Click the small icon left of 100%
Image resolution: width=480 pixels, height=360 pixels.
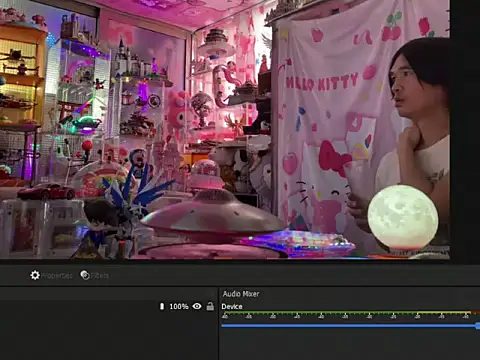[x=162, y=306]
